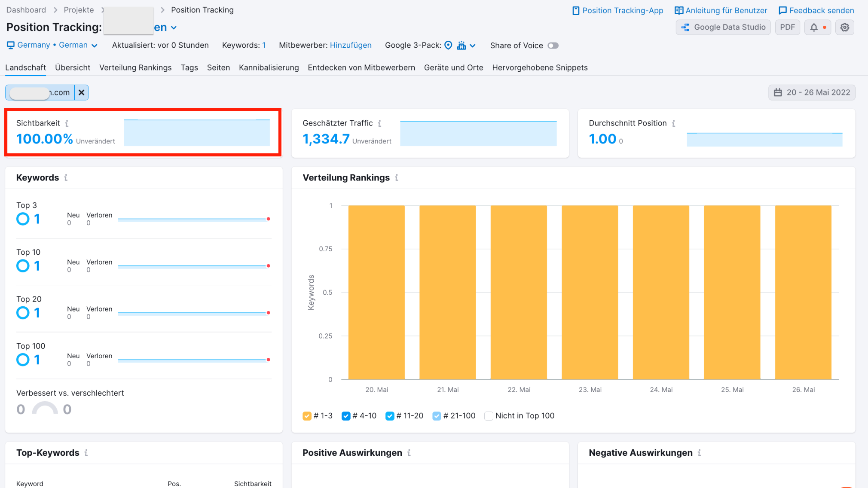Click the Google Data Studio button

(723, 27)
